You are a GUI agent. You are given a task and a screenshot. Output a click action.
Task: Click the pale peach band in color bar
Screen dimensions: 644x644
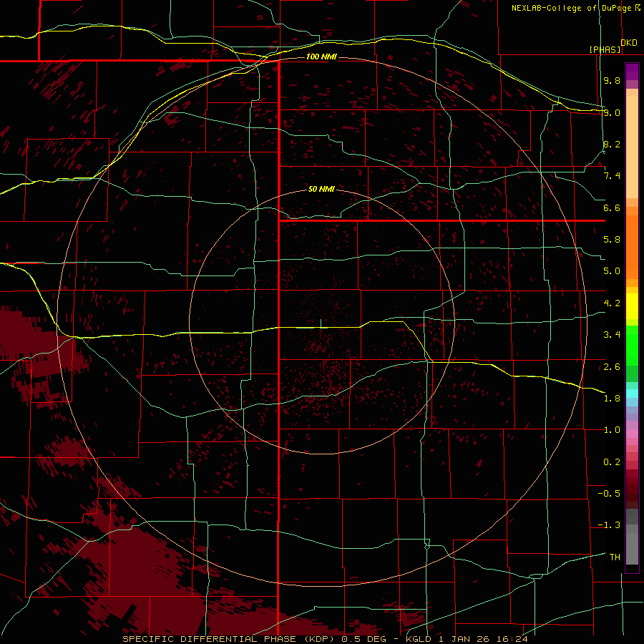coord(632,147)
